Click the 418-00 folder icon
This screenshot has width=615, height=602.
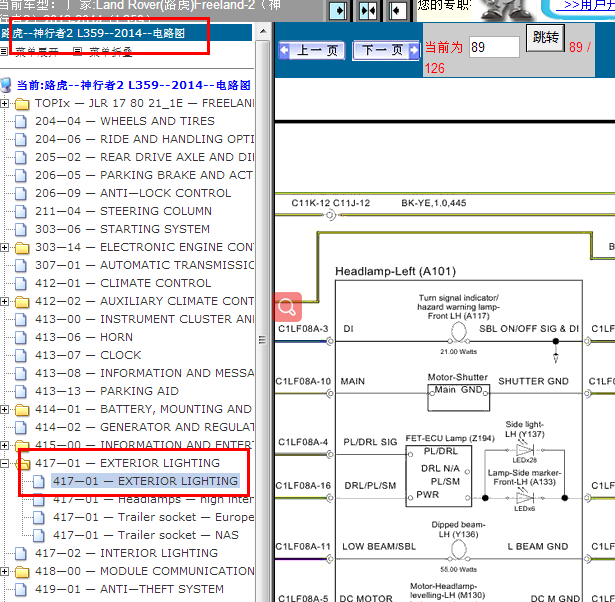22,572
